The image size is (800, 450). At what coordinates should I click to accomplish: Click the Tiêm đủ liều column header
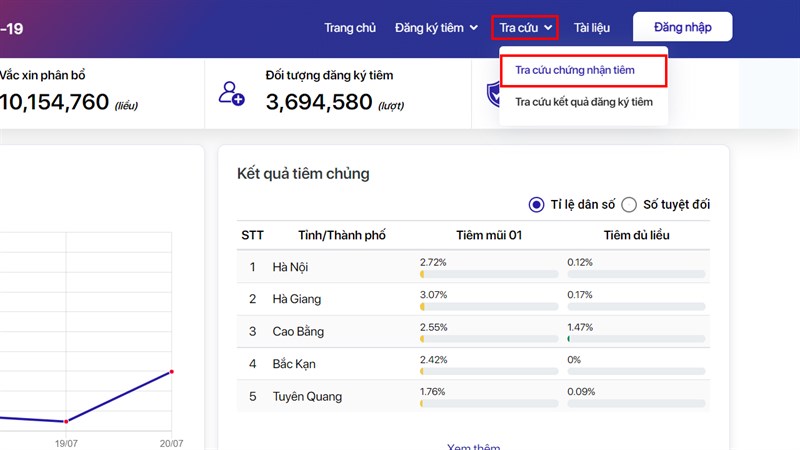click(636, 235)
